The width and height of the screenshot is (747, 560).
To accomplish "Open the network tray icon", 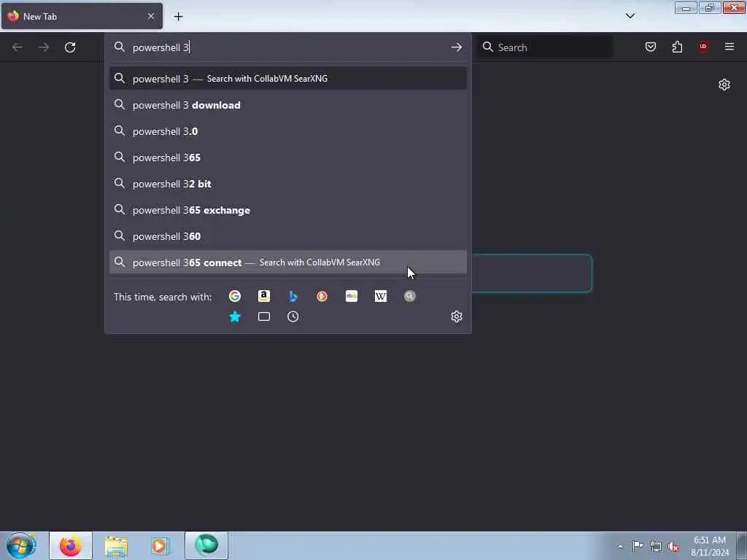I will 656,546.
